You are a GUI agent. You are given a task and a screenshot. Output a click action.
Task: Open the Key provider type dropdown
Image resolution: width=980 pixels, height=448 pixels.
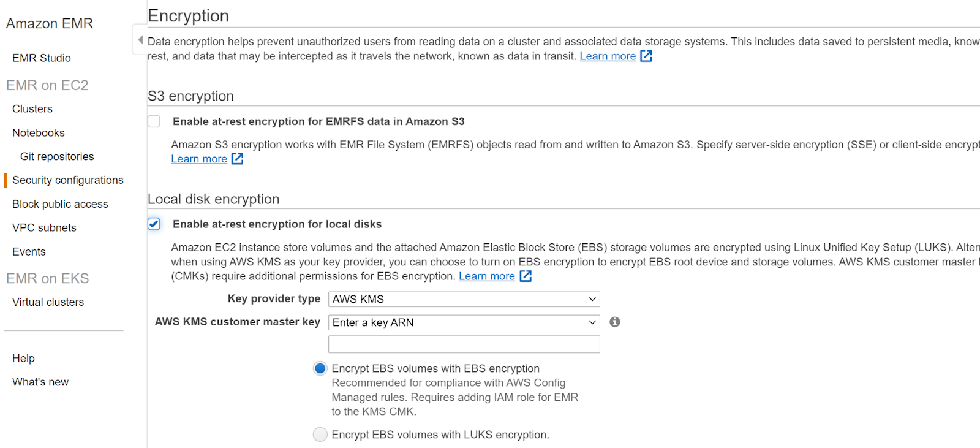[464, 299]
